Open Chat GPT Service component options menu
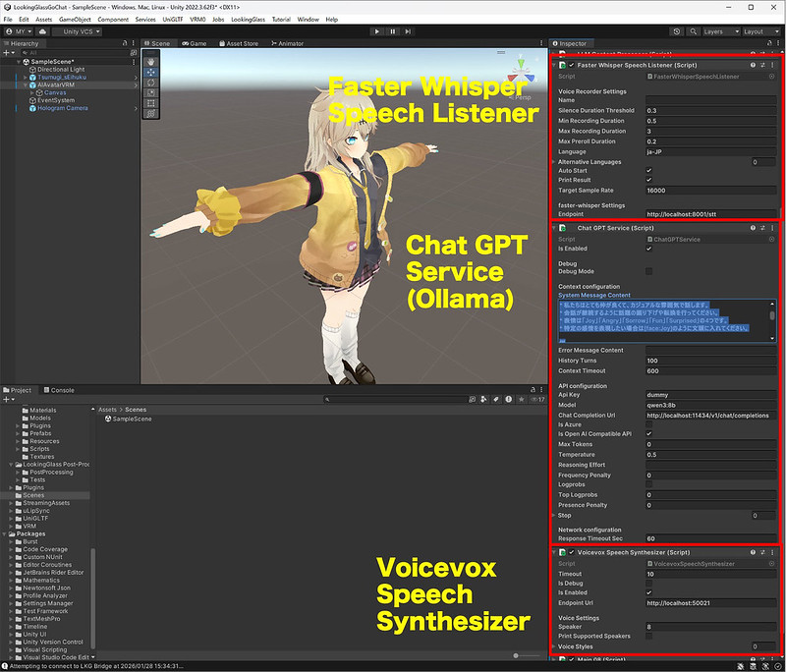 [772, 227]
